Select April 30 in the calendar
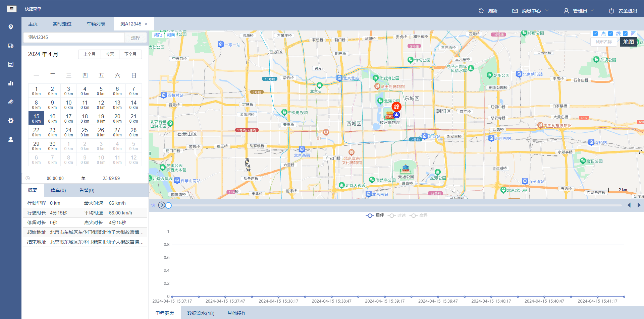 coord(52,146)
